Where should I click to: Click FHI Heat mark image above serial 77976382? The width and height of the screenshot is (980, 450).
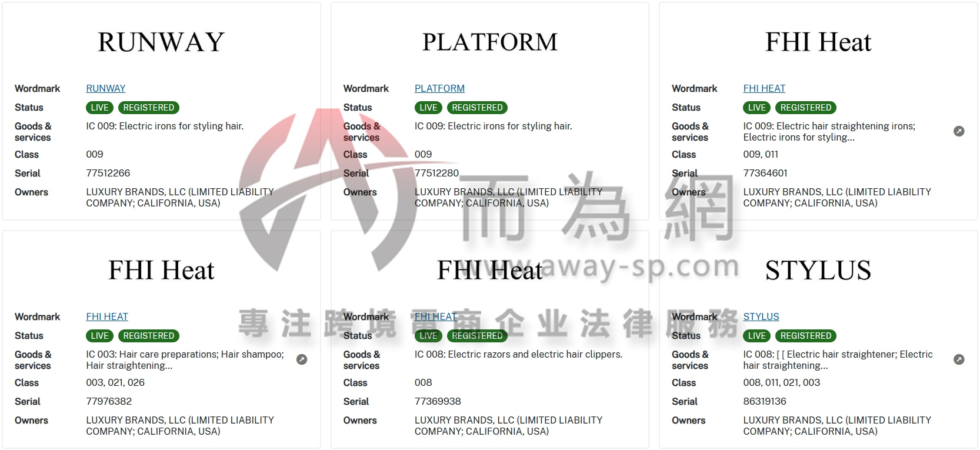[161, 271]
